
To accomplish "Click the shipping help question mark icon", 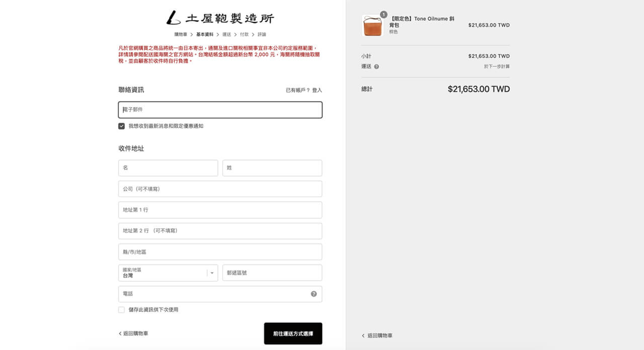I will pos(376,66).
